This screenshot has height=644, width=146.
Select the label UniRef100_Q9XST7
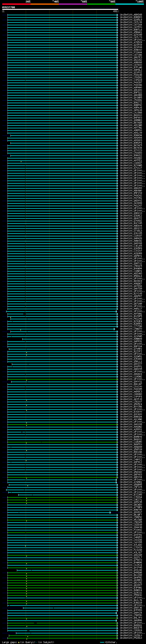click(x=131, y=364)
